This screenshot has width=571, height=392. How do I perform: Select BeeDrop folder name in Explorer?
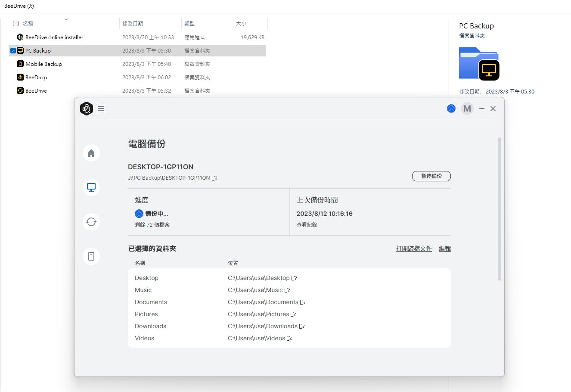(x=36, y=77)
